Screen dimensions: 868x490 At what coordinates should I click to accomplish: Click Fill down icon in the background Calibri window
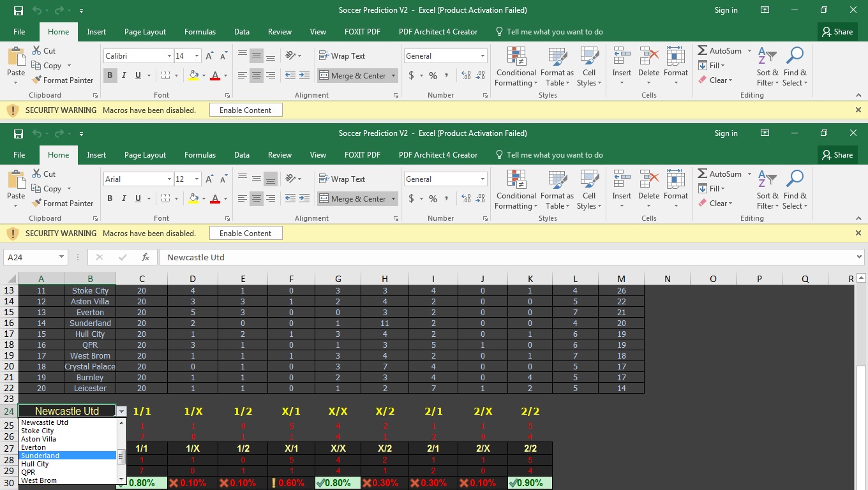click(x=703, y=66)
